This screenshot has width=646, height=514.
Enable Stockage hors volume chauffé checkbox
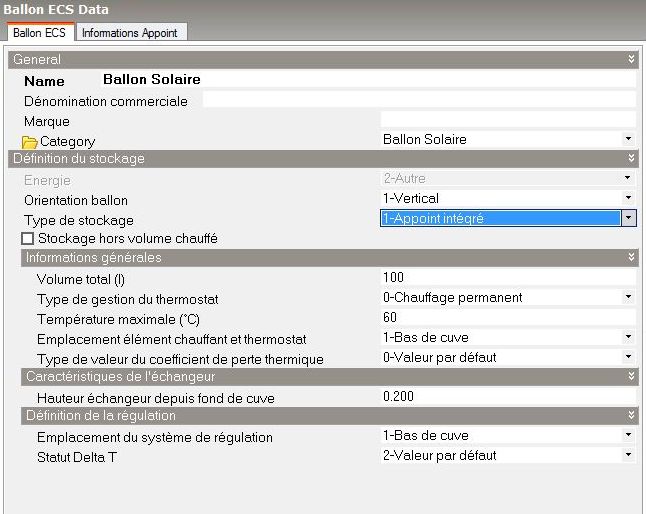[x=28, y=239]
